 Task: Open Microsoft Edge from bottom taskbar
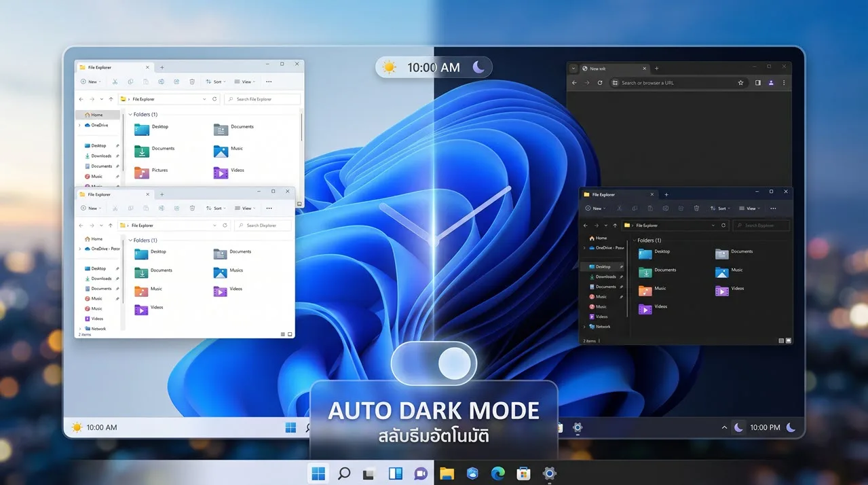click(x=498, y=473)
